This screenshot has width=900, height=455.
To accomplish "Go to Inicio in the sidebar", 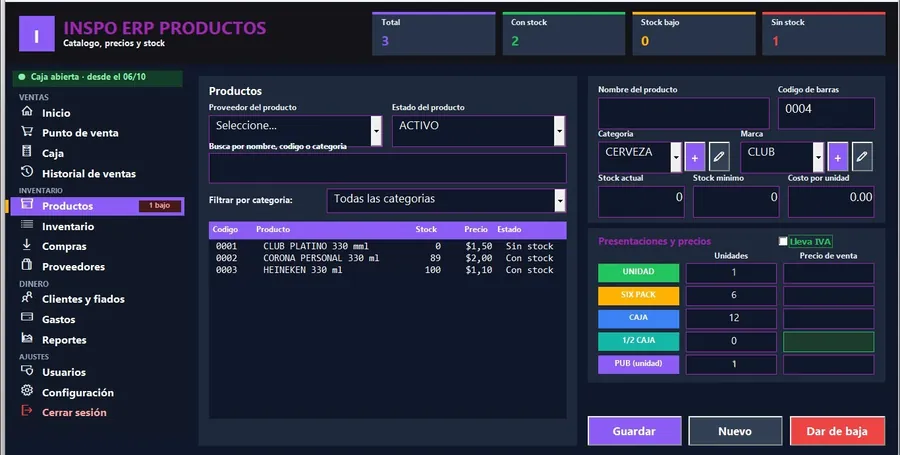I will pyautogui.click(x=56, y=114).
